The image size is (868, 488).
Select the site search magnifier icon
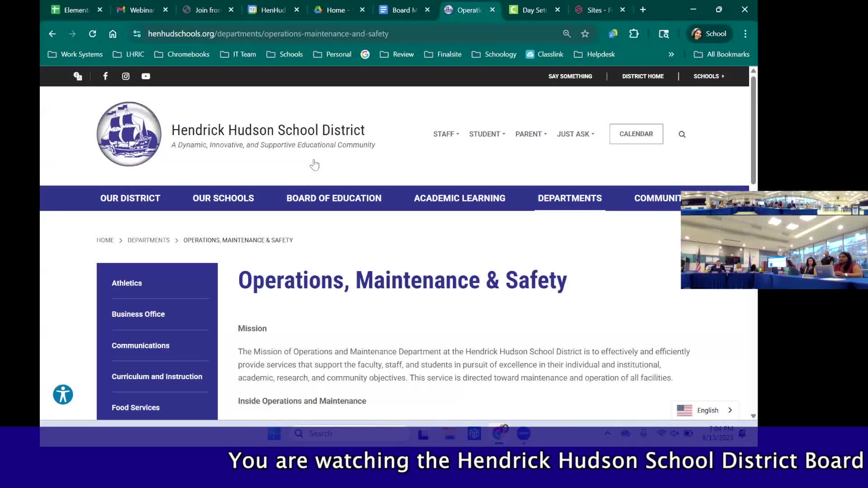coord(681,134)
